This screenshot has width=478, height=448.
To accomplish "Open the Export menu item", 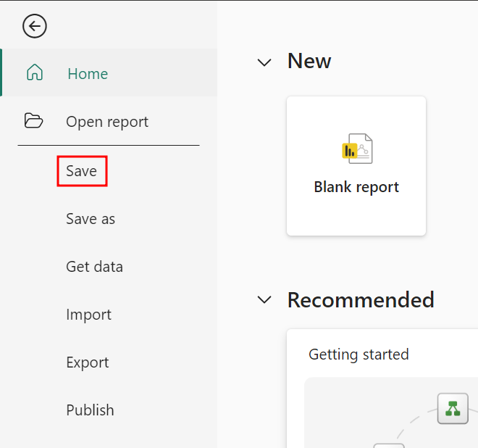I will (88, 362).
